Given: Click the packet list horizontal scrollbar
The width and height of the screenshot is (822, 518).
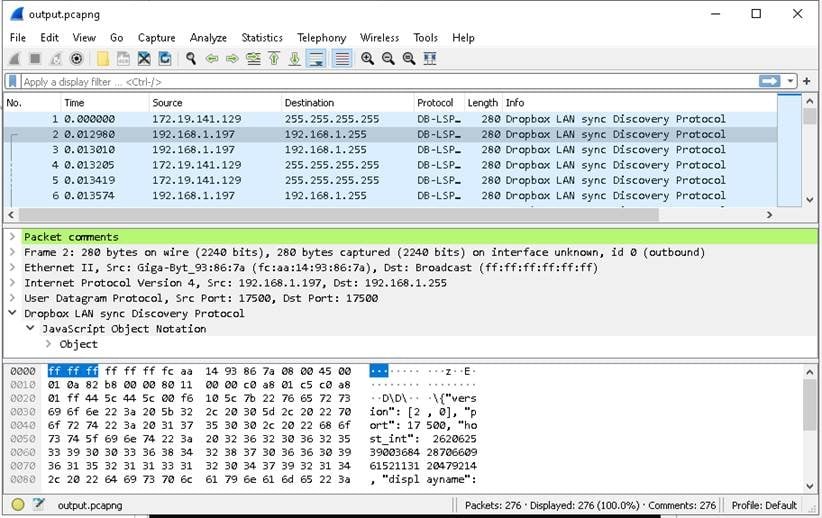Looking at the screenshot, I should click(339, 214).
